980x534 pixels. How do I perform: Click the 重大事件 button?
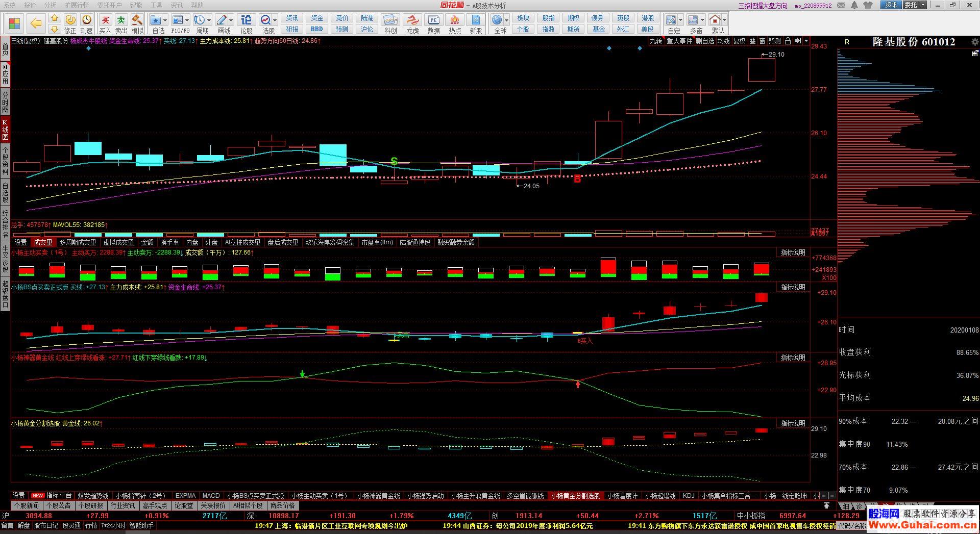point(679,41)
